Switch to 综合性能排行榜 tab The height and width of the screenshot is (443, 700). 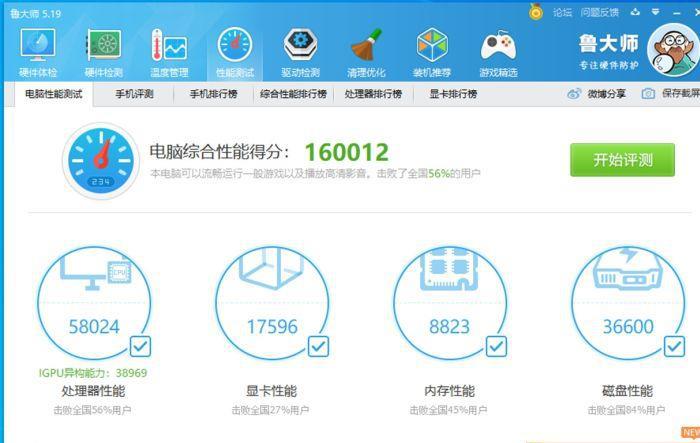[293, 94]
